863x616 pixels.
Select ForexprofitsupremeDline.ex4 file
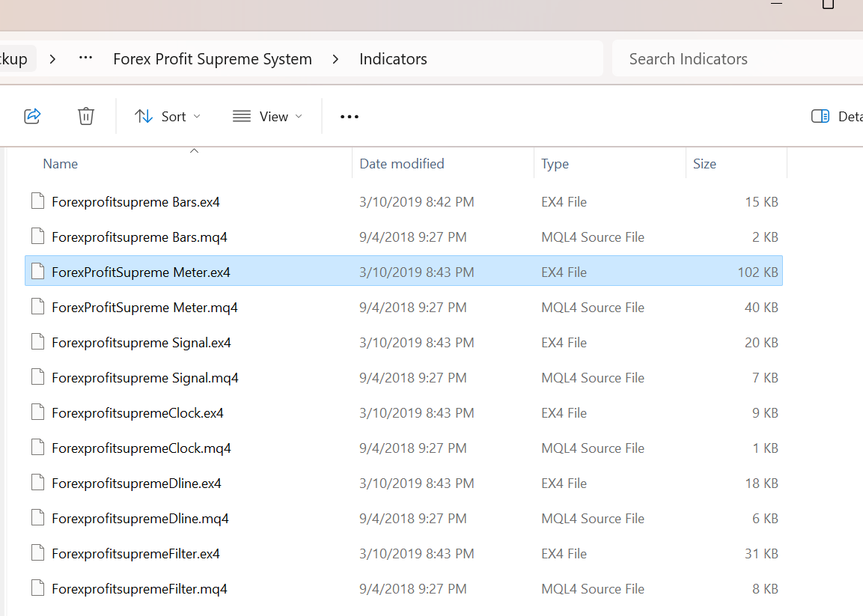[x=404, y=484]
